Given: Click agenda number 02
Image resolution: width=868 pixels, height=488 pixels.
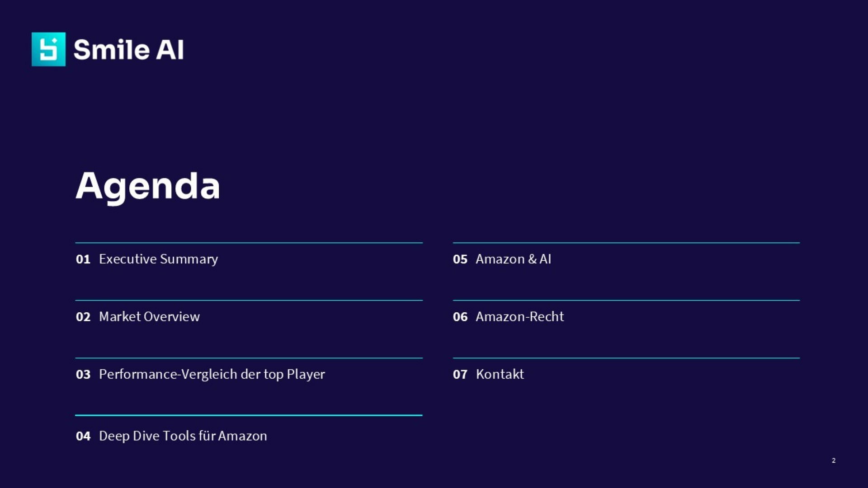Looking at the screenshot, I should point(83,317).
